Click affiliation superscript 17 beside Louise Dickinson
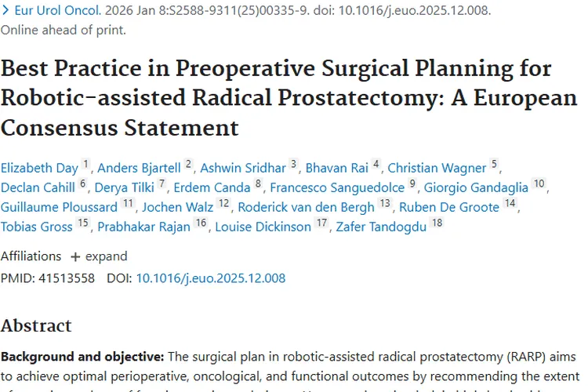The height and width of the screenshot is (392, 588). coord(321,224)
